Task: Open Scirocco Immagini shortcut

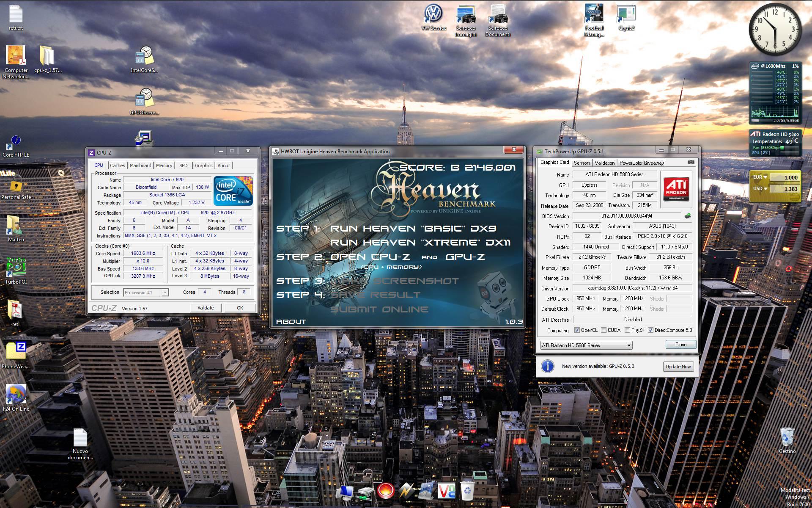Action: (466, 20)
